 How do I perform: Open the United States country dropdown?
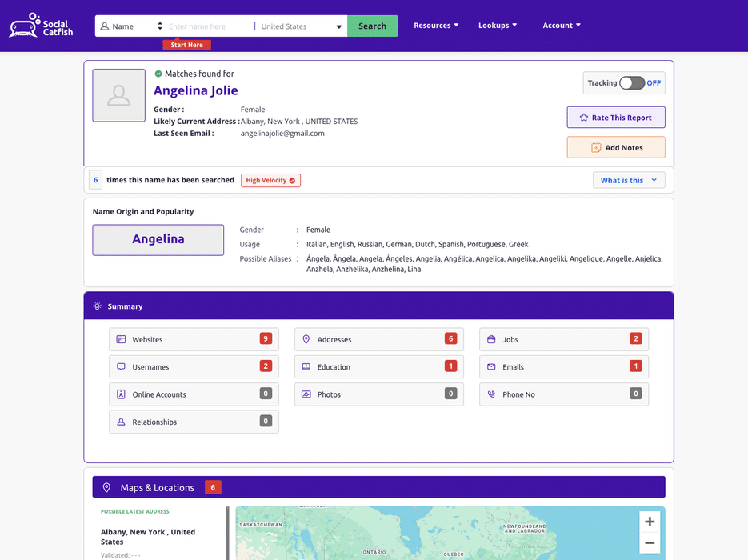(x=301, y=26)
